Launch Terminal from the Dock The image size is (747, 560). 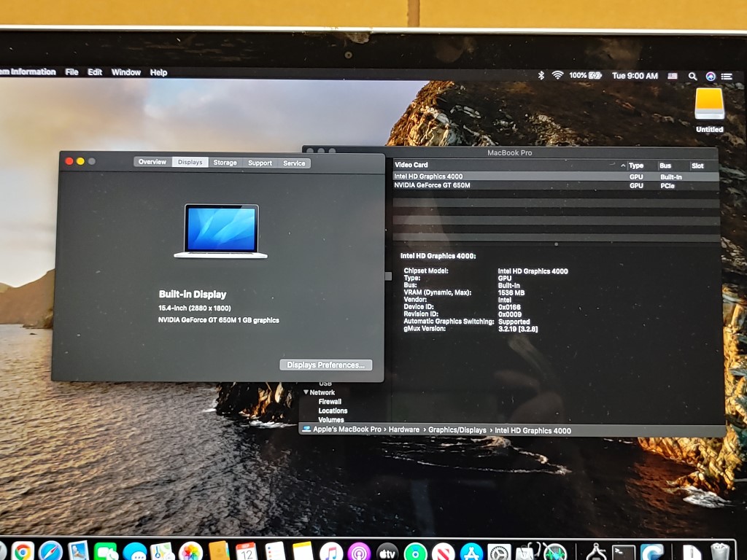[x=624, y=553]
